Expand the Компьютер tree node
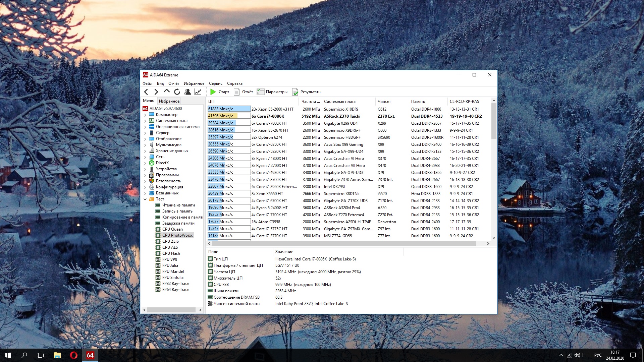Viewport: 644px width, 362px height. click(145, 115)
